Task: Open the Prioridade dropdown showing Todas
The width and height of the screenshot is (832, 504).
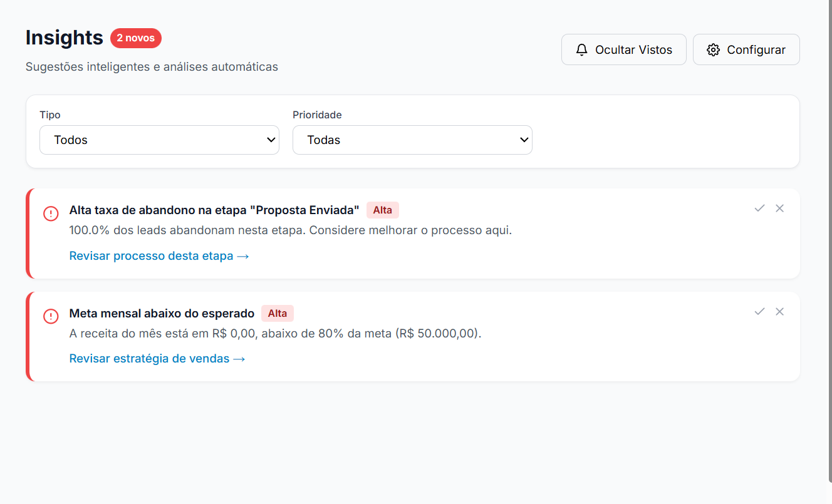Action: [x=412, y=140]
